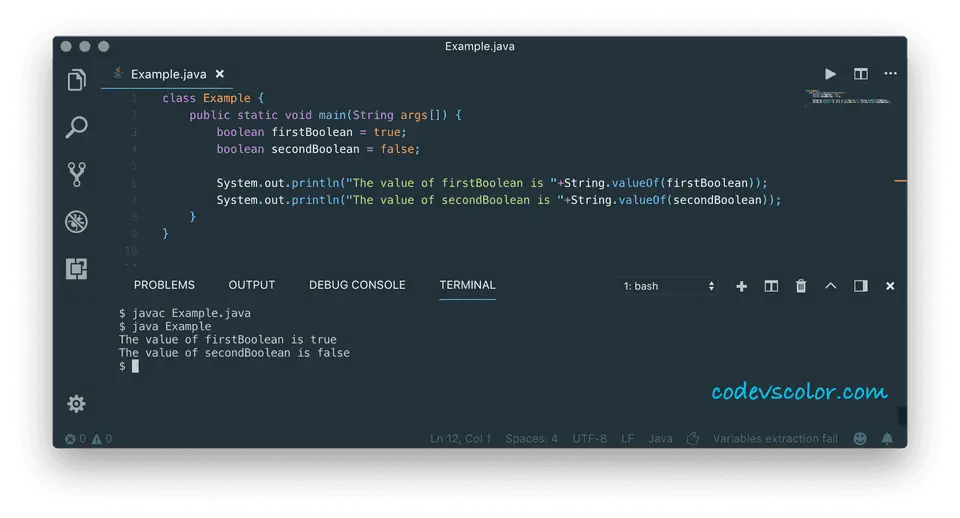
Task: Run the code with play button
Action: 830,74
